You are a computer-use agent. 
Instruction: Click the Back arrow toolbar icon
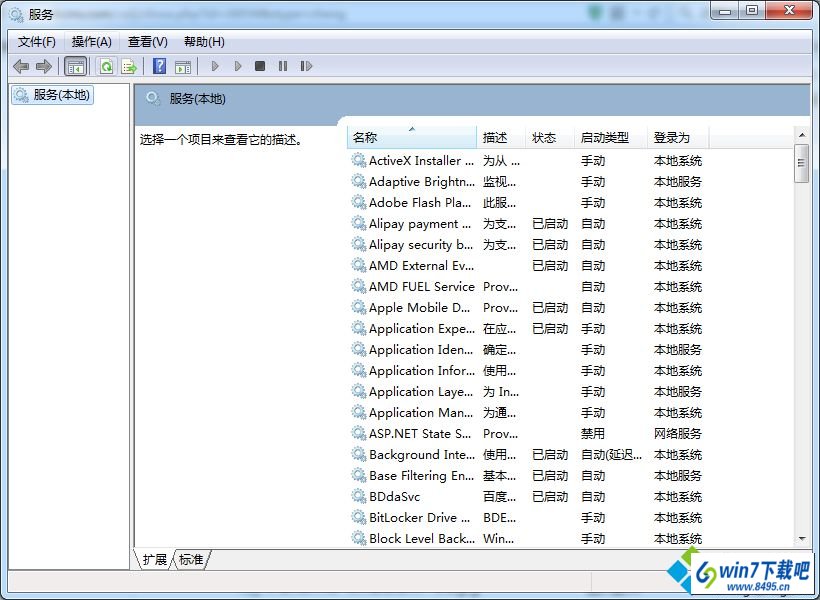(21, 66)
